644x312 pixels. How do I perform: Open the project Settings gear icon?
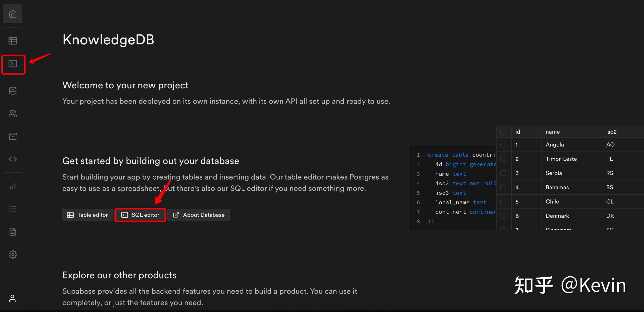(13, 254)
